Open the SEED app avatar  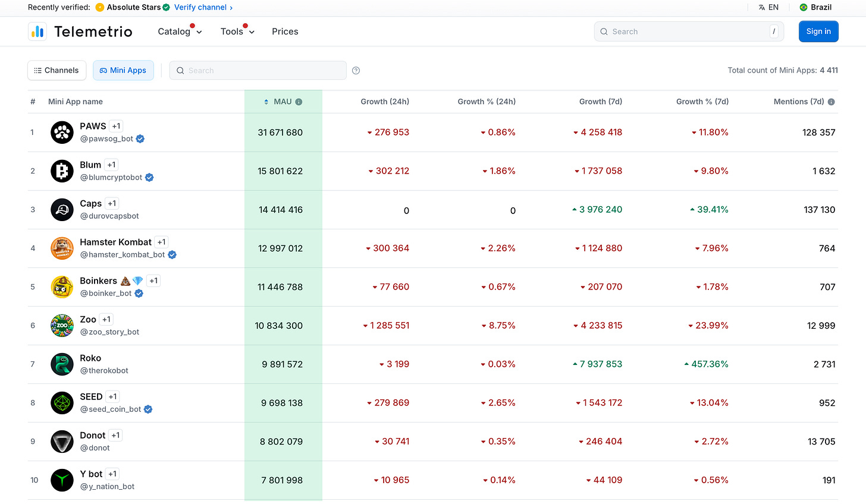(x=62, y=403)
